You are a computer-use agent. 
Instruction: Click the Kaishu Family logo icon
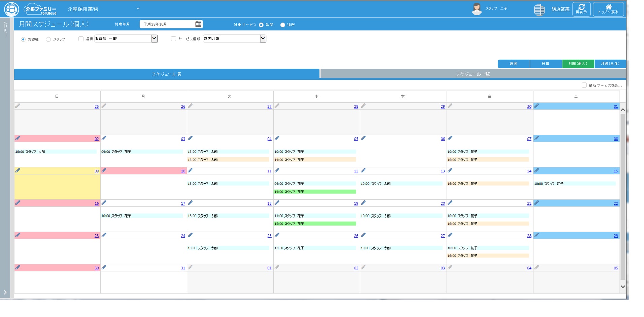11,9
